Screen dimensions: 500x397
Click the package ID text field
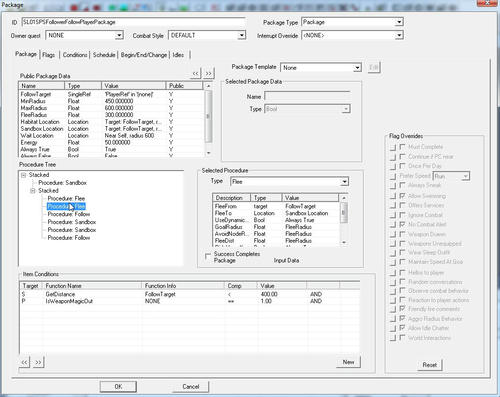point(133,22)
